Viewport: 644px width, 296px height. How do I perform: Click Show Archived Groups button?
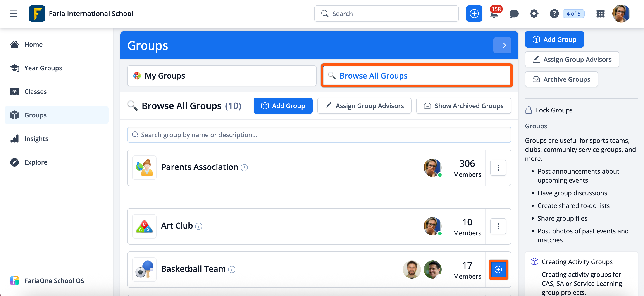coord(463,106)
